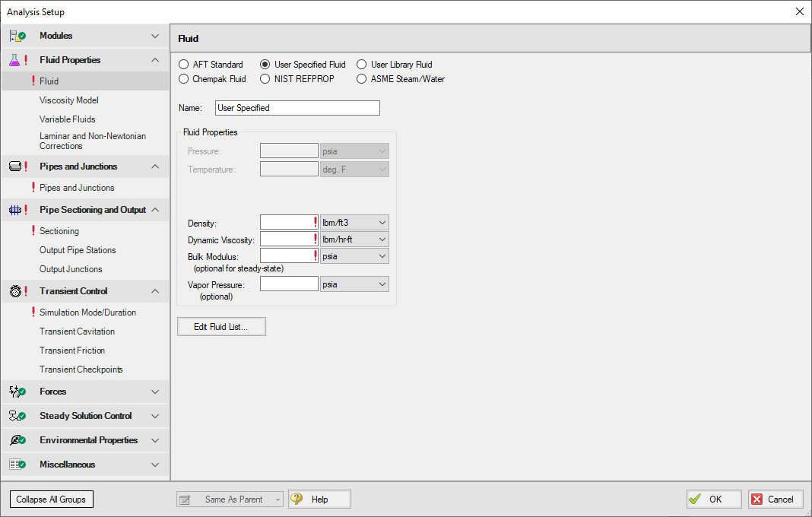
Task: Enable the Chempak Fluid option
Action: tap(183, 78)
